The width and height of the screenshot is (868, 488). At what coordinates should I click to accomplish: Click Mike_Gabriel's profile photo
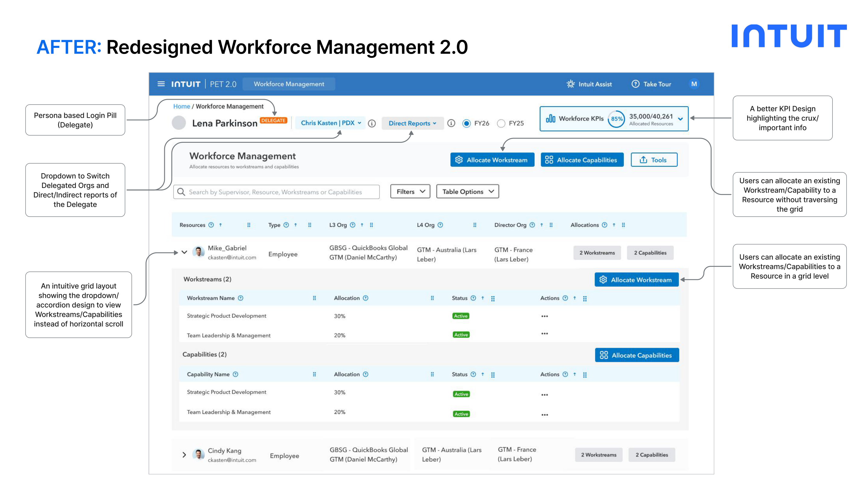click(x=199, y=251)
